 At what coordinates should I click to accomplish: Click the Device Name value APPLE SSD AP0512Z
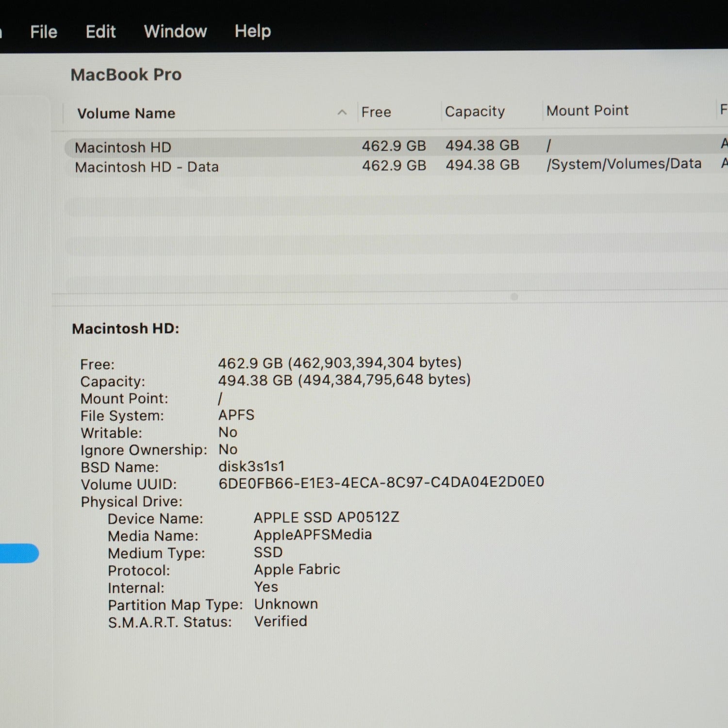[x=327, y=517]
